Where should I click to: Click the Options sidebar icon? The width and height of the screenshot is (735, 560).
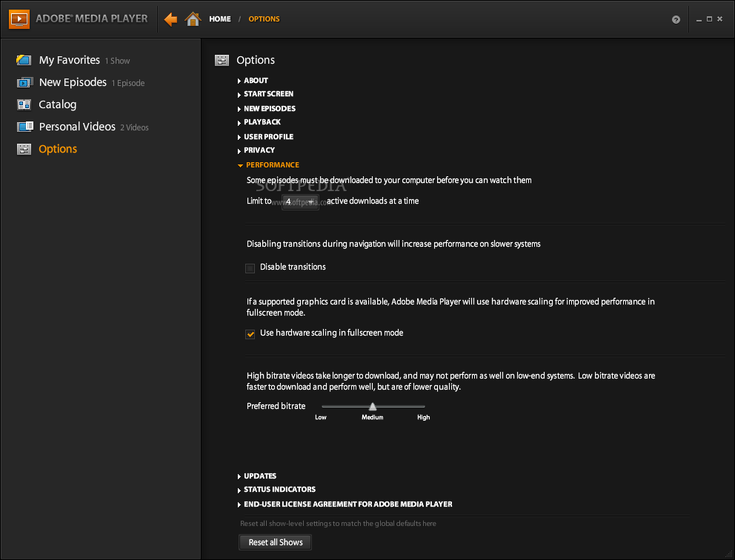coord(24,149)
